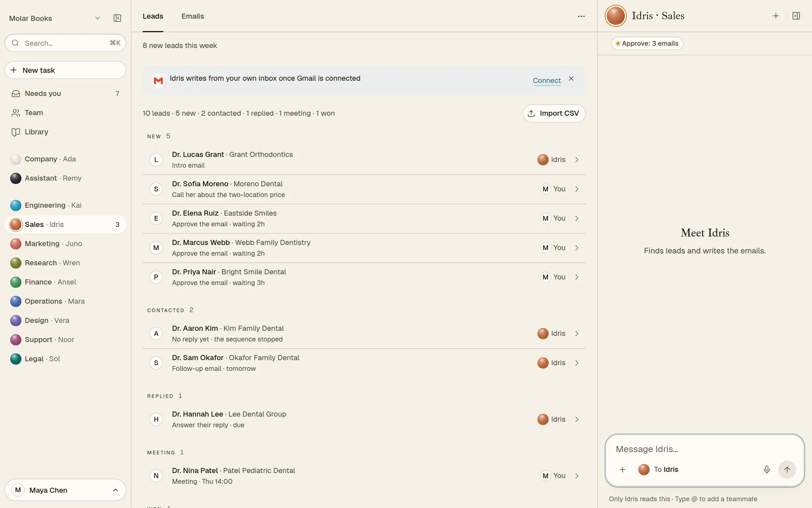Open the three-dot more options menu
This screenshot has height=508, width=812.
tap(581, 16)
